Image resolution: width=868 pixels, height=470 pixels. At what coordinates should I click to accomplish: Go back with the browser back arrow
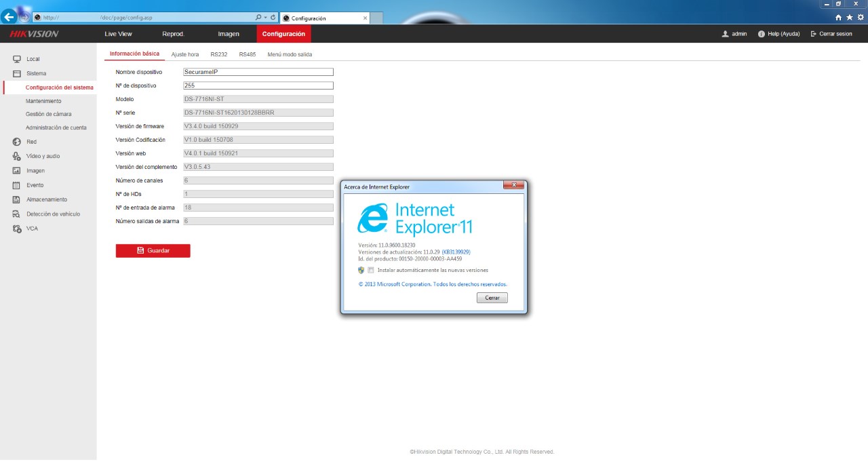tap(9, 17)
